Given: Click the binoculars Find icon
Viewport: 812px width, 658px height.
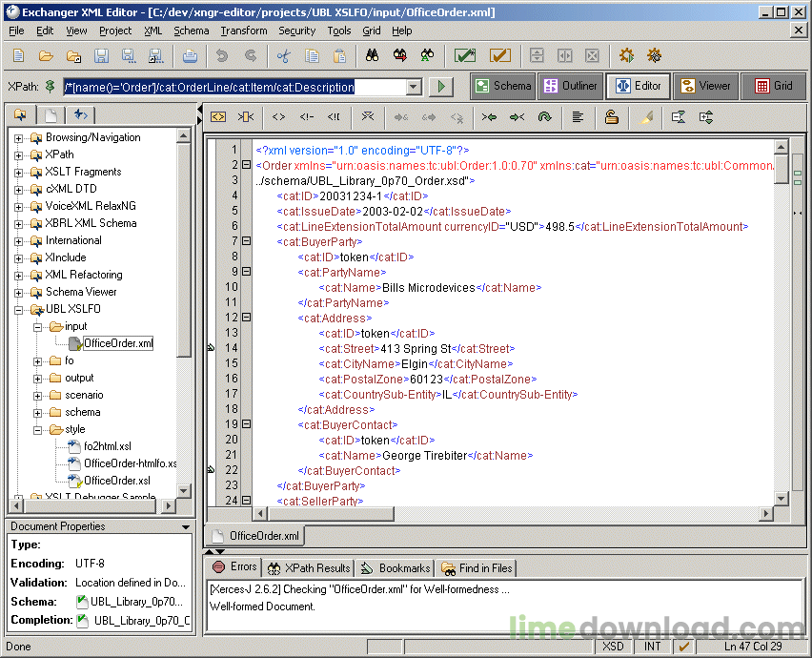Looking at the screenshot, I should tap(373, 55).
